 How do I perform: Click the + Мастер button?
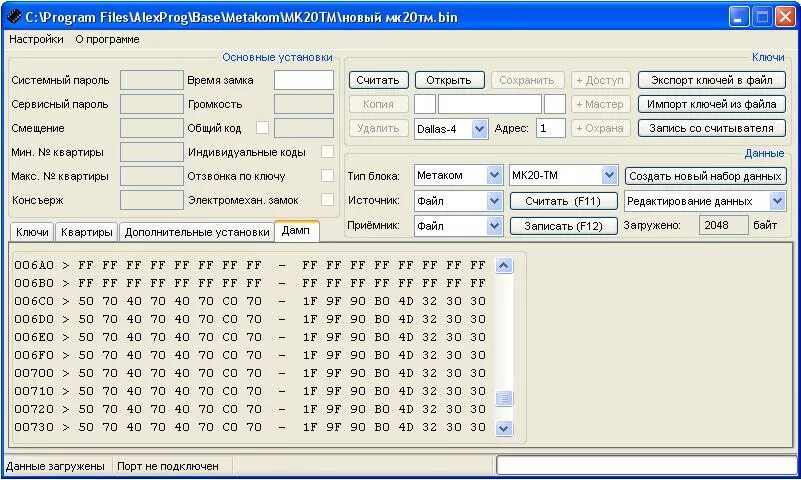tap(601, 104)
